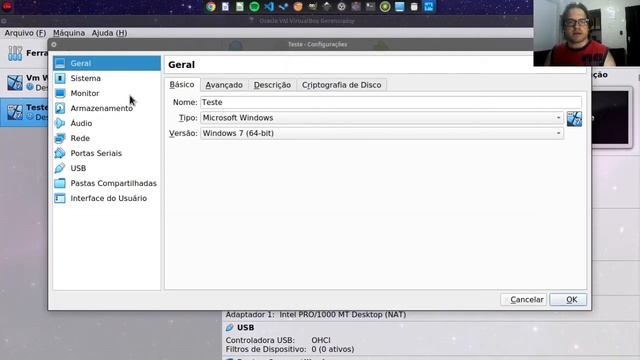Select Sistema label in settings list
The image size is (640, 360).
pos(86,78)
